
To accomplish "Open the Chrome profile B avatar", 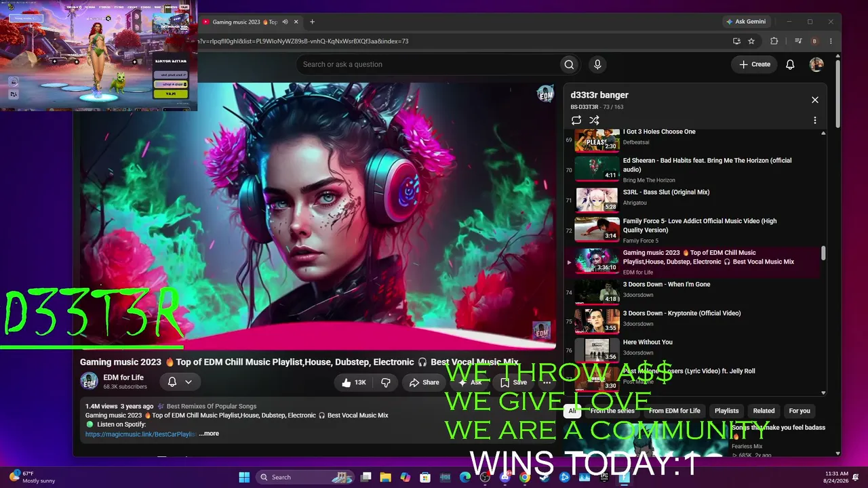I will coord(815,41).
